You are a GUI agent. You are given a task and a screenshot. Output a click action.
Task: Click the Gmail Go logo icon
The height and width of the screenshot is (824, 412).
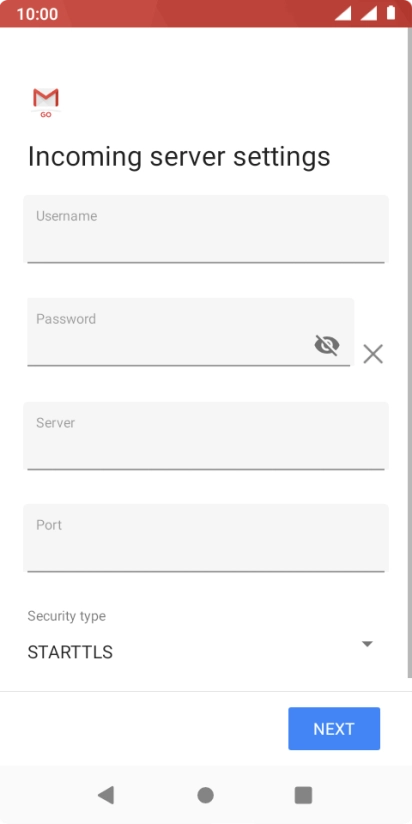point(46,102)
